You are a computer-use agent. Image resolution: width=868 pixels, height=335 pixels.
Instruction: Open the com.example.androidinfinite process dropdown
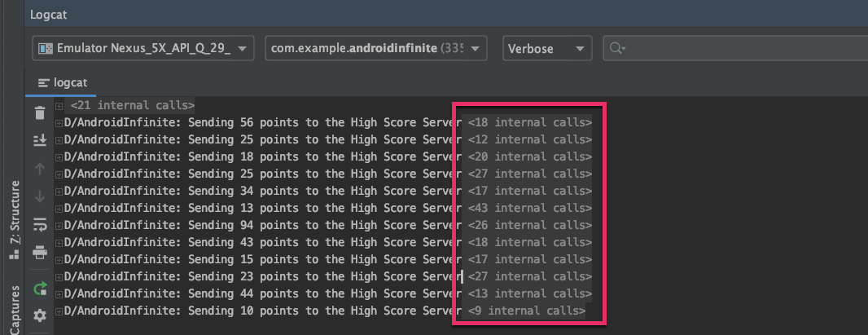(x=376, y=49)
